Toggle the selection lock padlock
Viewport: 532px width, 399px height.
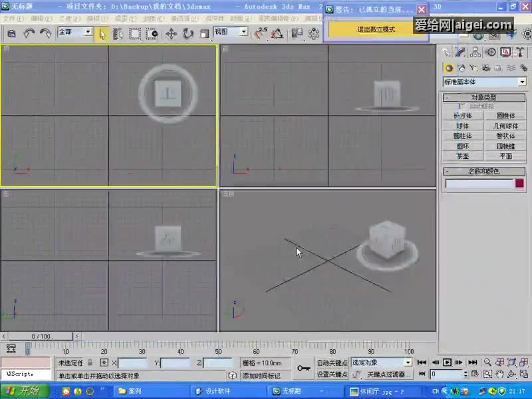[90, 362]
